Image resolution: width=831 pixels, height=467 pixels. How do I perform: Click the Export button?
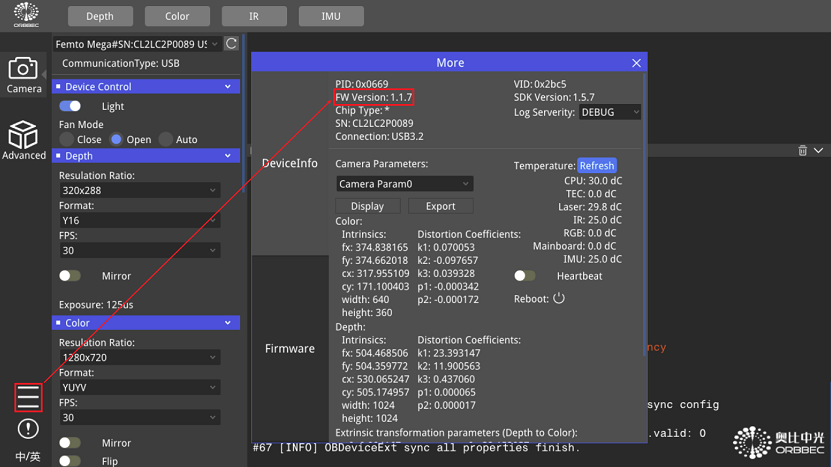point(440,206)
